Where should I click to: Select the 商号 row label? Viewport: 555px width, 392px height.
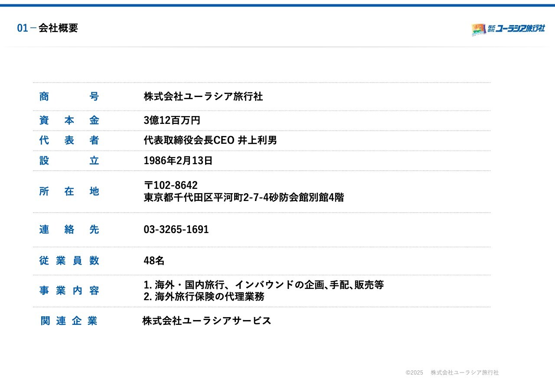pyautogui.click(x=69, y=97)
